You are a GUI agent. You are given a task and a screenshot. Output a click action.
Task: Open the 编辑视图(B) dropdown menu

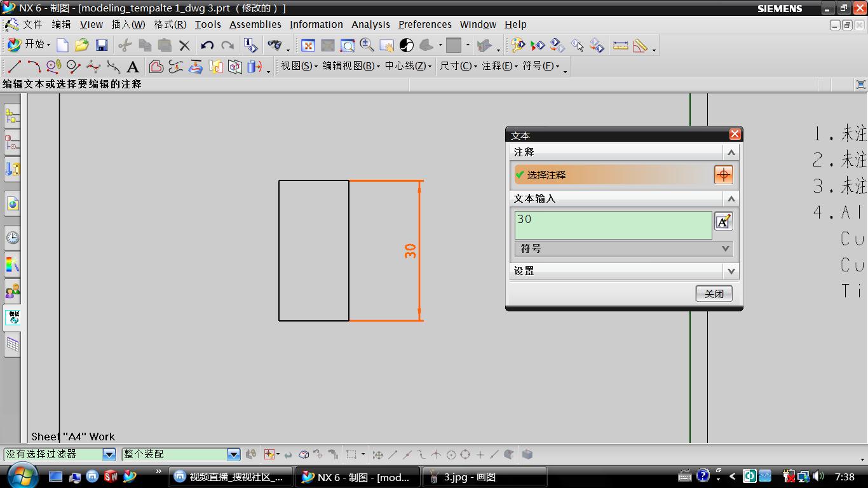351,66
